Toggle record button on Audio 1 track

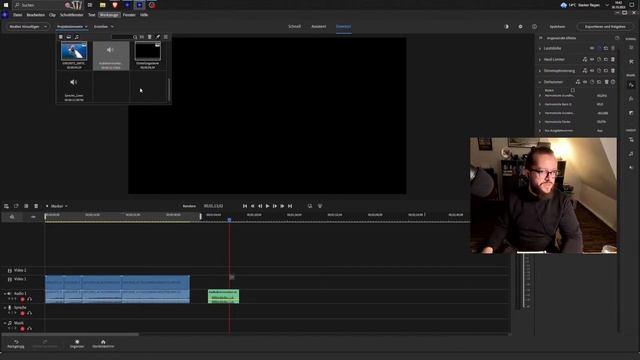(22, 299)
